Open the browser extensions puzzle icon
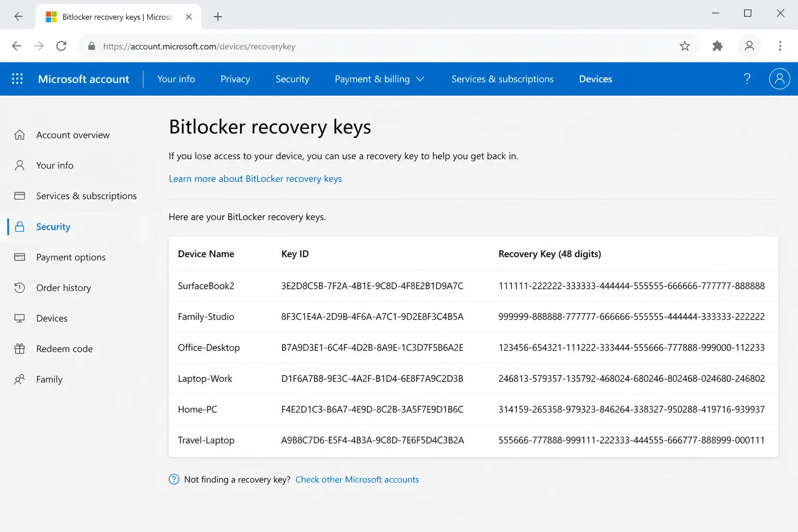 click(x=717, y=46)
